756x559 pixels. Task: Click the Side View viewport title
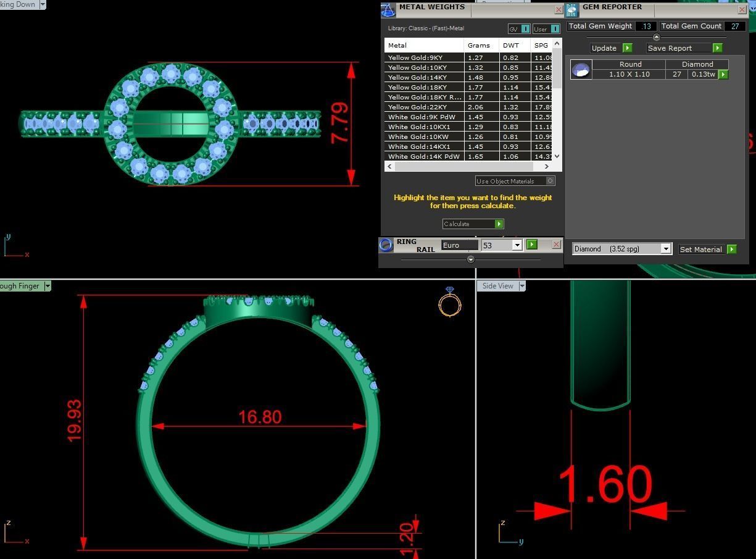(x=497, y=286)
